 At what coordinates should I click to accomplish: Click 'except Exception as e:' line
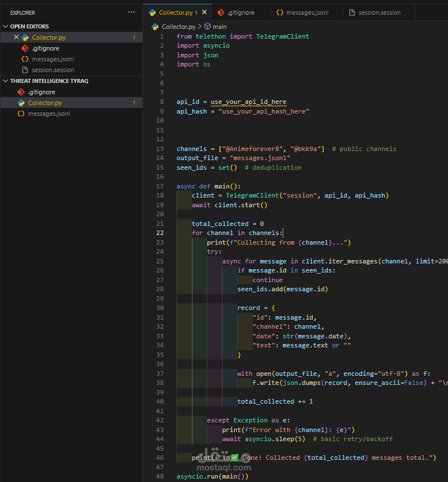249,420
